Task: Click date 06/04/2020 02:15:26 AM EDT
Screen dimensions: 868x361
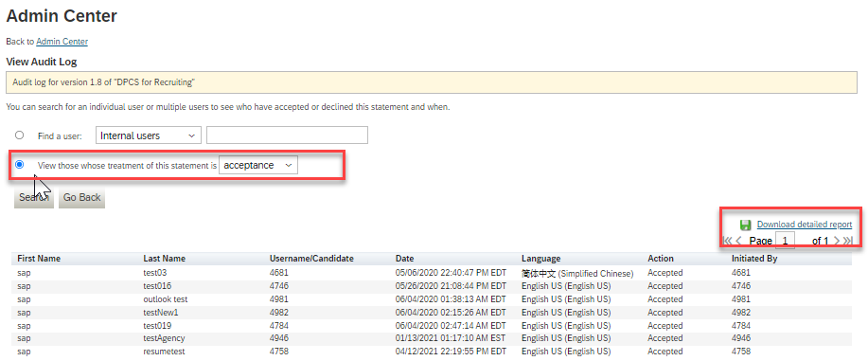Action: click(451, 313)
